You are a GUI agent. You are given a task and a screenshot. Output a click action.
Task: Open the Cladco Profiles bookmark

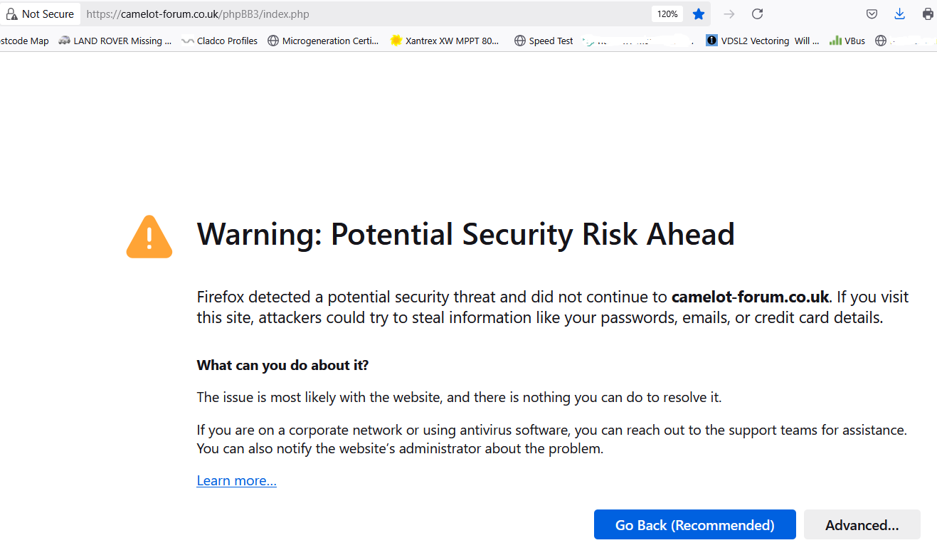(220, 41)
